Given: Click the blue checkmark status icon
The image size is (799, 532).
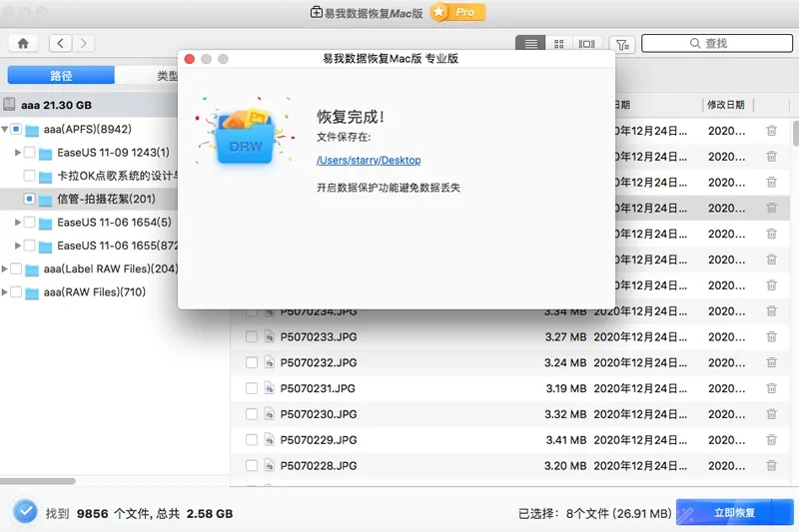Looking at the screenshot, I should point(25,512).
